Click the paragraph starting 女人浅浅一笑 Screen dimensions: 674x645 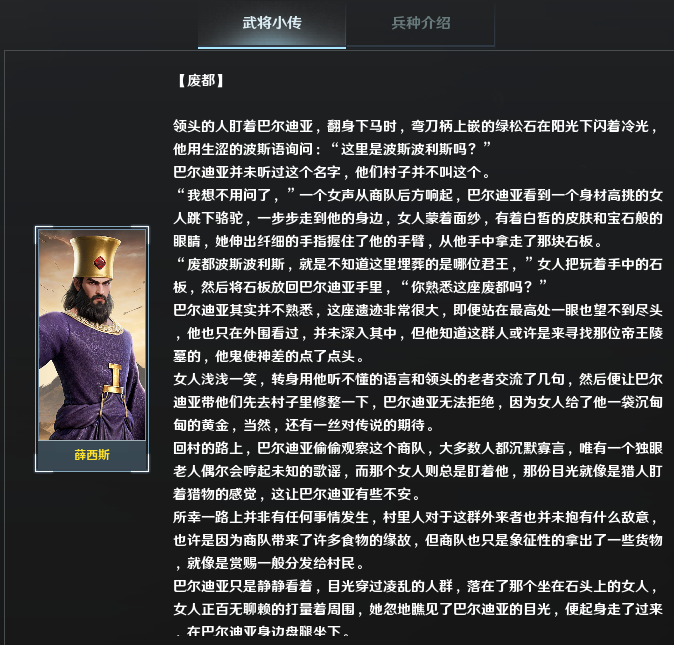pos(417,402)
